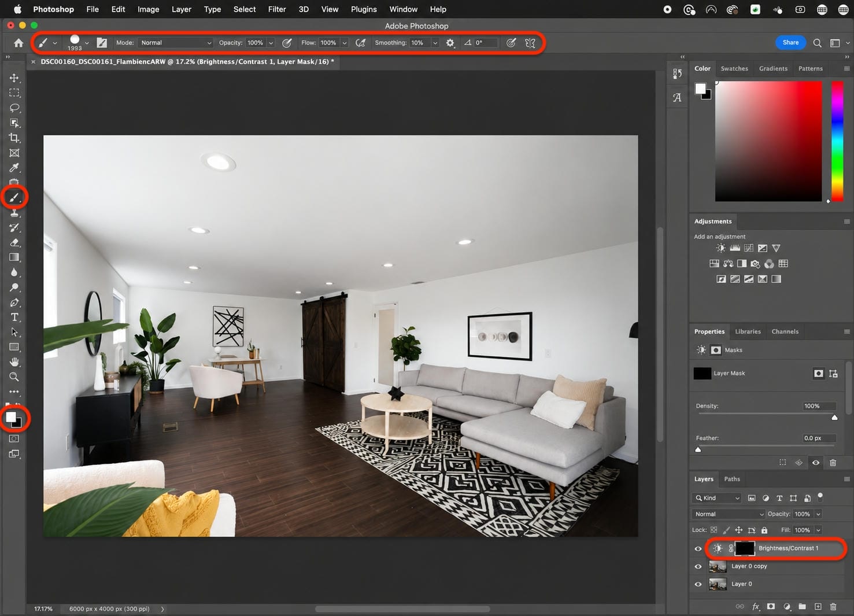Toggle pressure for size
854x616 pixels.
[x=511, y=43]
